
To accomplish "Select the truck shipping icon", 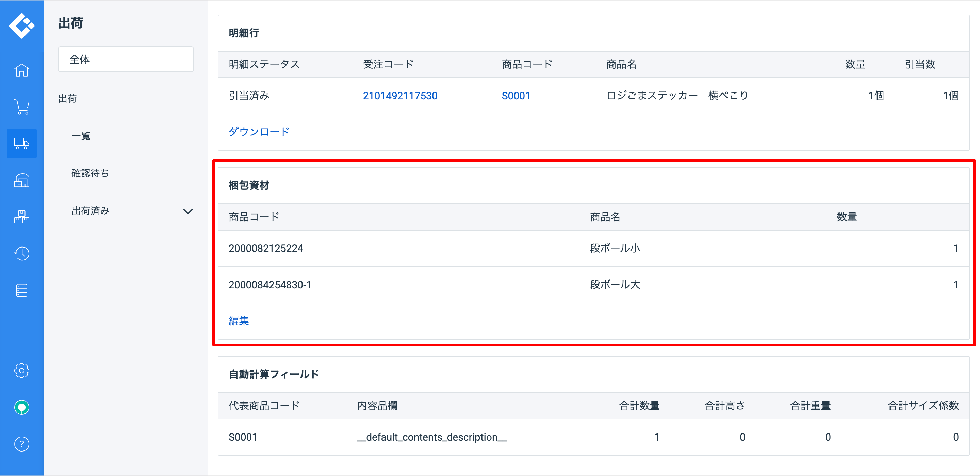I will (x=22, y=143).
